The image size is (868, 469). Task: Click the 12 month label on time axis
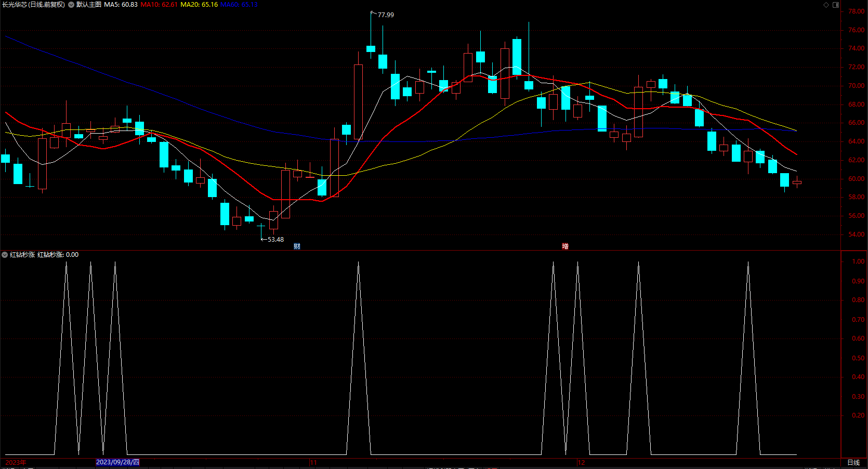pyautogui.click(x=581, y=462)
